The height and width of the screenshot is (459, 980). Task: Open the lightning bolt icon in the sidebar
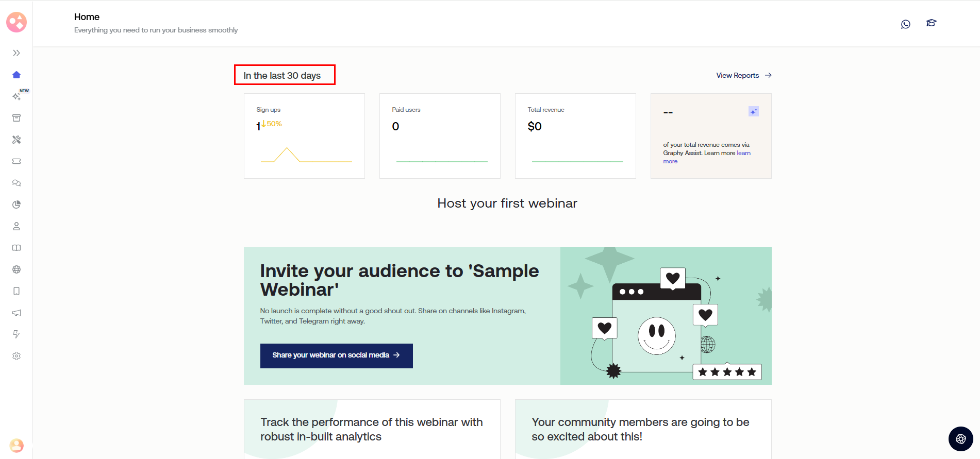tap(16, 334)
